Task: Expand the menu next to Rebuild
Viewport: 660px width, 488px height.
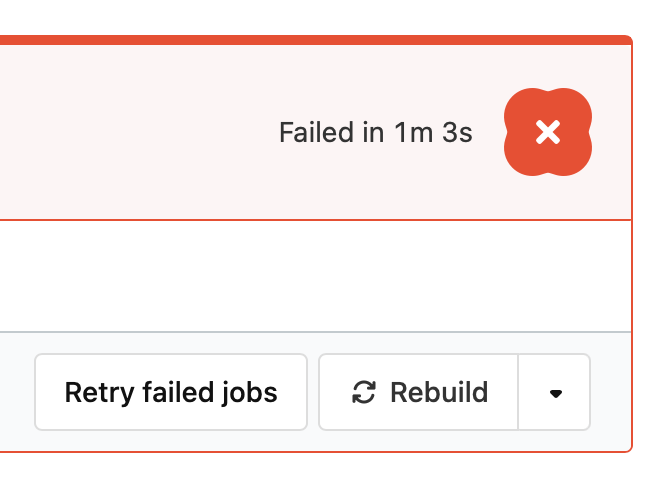Action: 554,392
